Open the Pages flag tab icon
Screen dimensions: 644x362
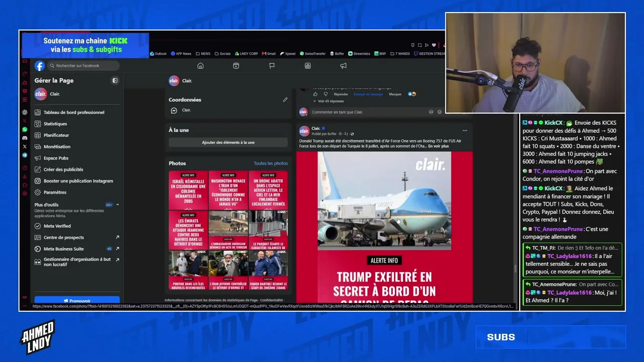(272, 66)
